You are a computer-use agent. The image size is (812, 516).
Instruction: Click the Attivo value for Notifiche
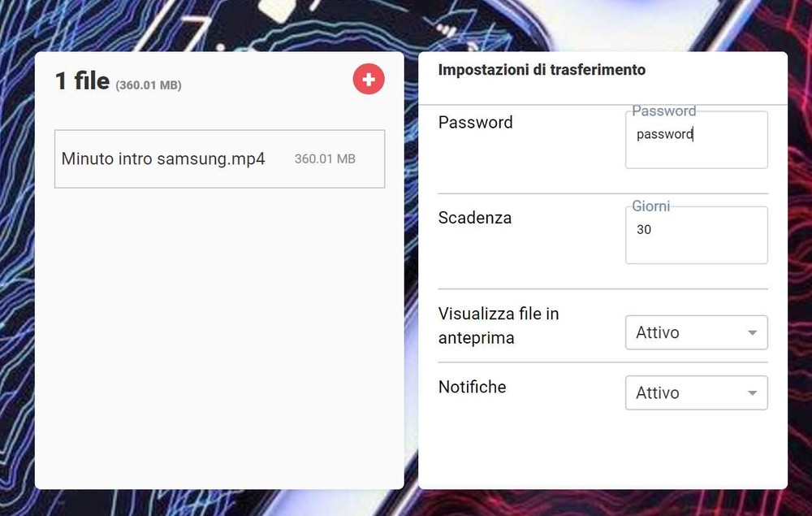coord(657,392)
